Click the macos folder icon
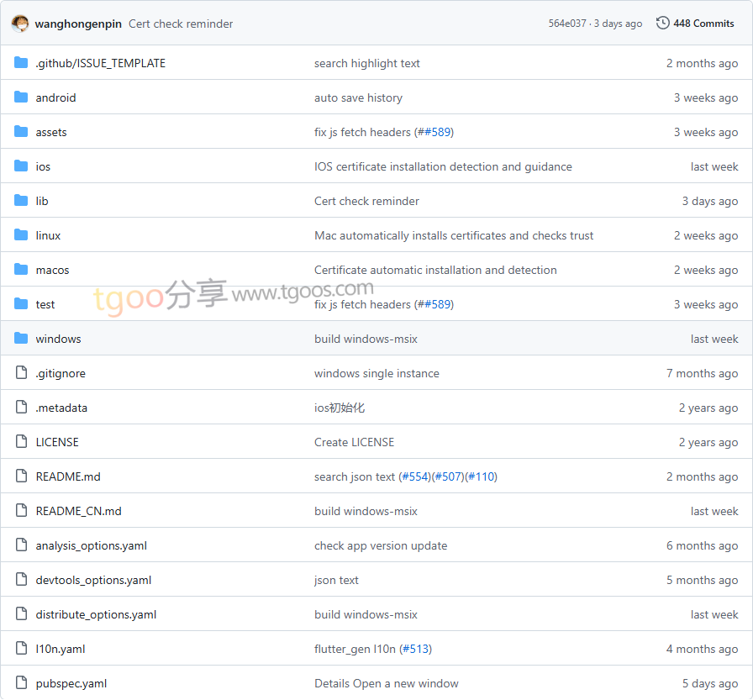The height and width of the screenshot is (700, 753). 21,270
